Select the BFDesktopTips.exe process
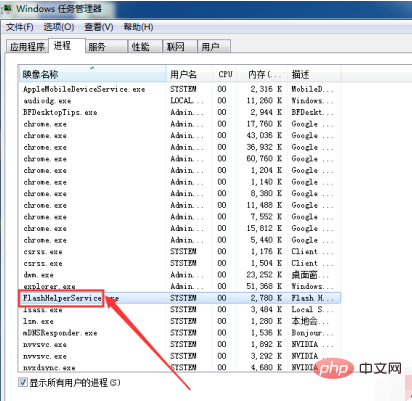 179,112
